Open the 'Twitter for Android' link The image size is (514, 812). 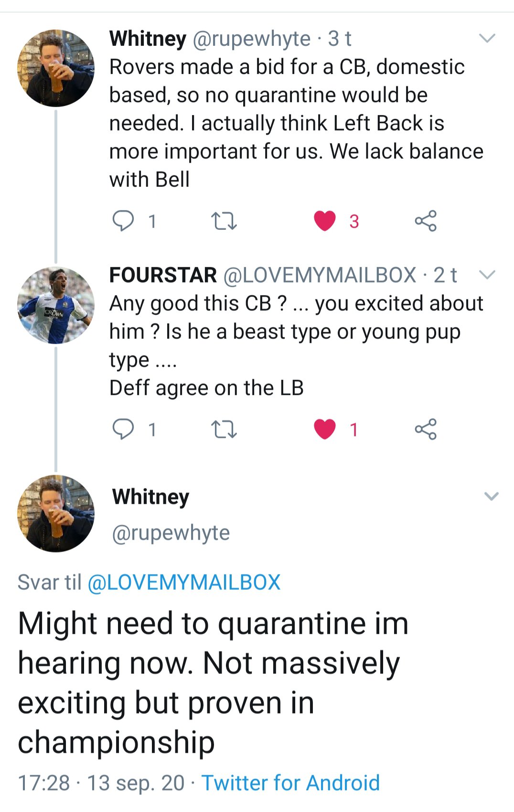[x=290, y=783]
